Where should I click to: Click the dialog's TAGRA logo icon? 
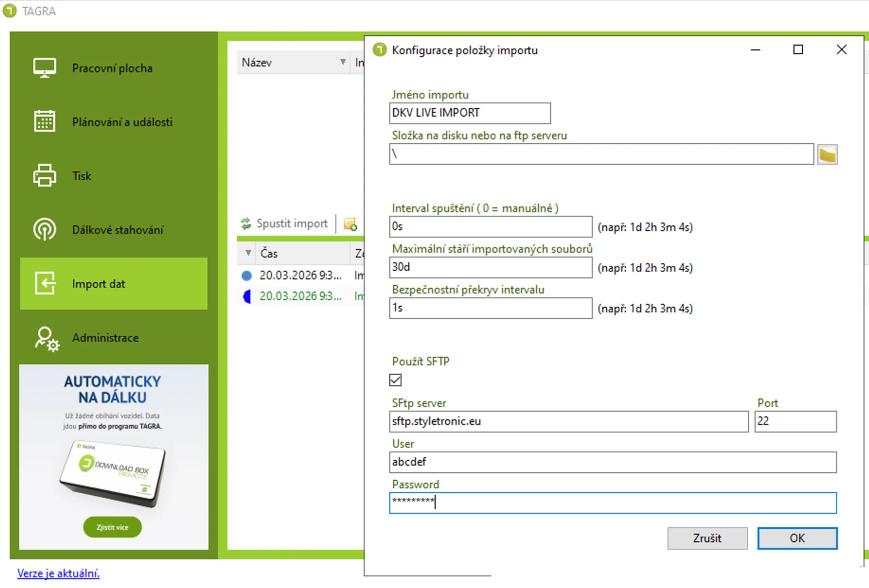pos(380,50)
